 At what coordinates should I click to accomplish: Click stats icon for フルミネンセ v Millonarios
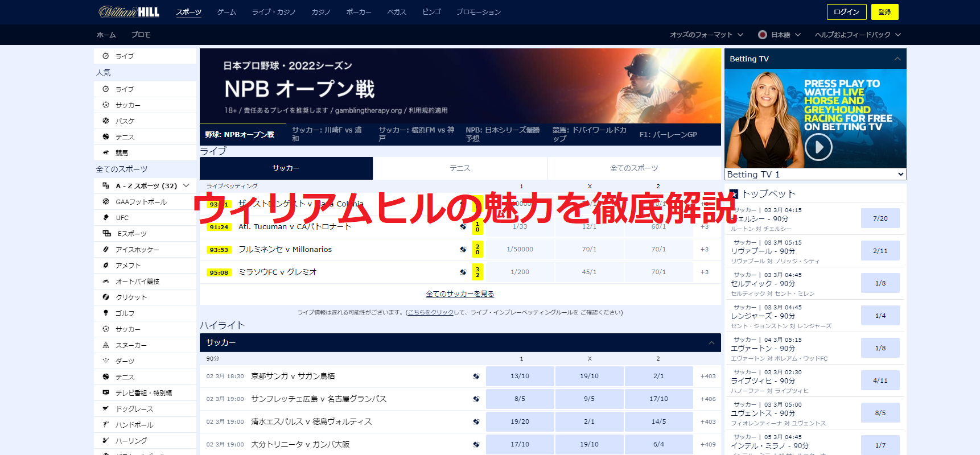463,249
